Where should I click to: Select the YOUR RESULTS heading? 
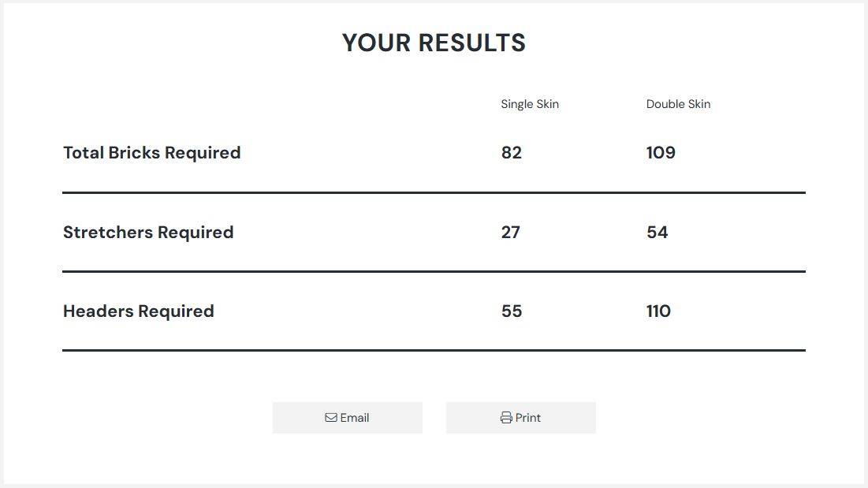(434, 43)
